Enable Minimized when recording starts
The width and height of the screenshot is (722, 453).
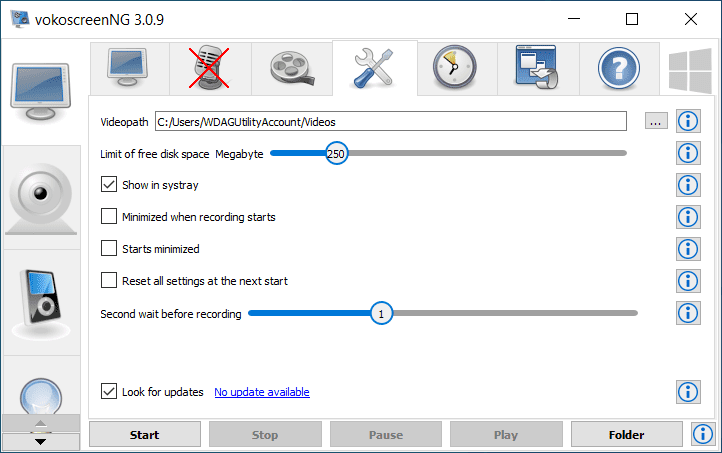click(109, 216)
